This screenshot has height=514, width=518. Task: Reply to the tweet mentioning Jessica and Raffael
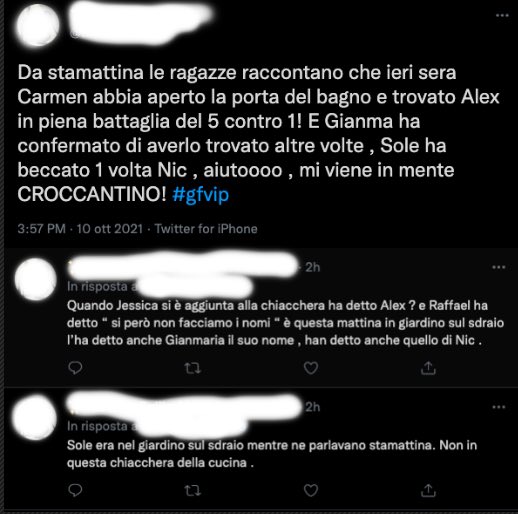tap(75, 368)
